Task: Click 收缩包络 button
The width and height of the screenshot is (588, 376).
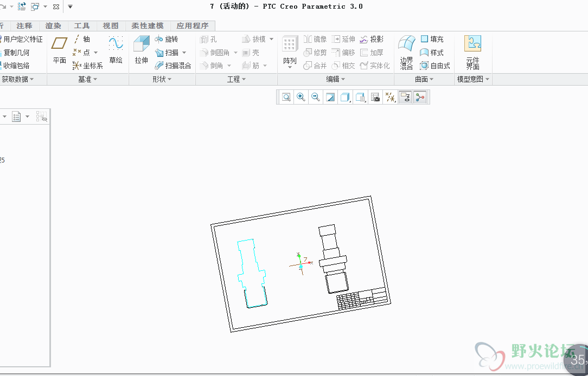Action: click(15, 66)
